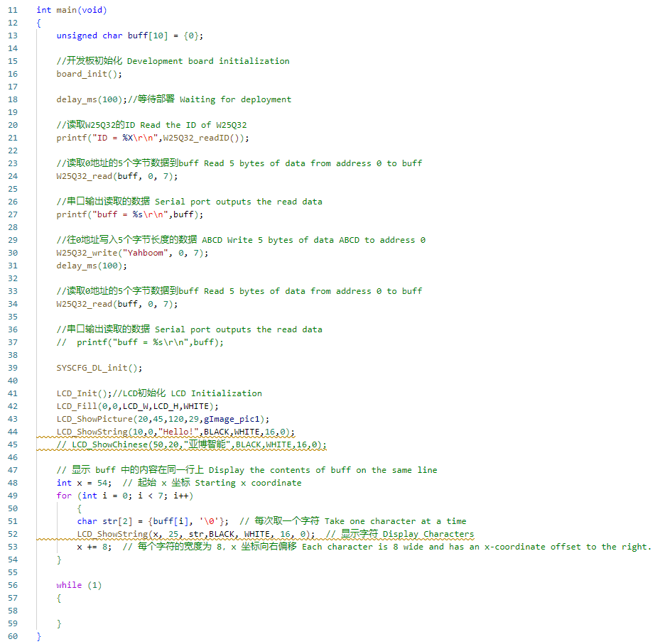Screen dimensions: 660x644
Task: Click the 'SYSCFG_DL_init();' call
Action: (x=99, y=368)
